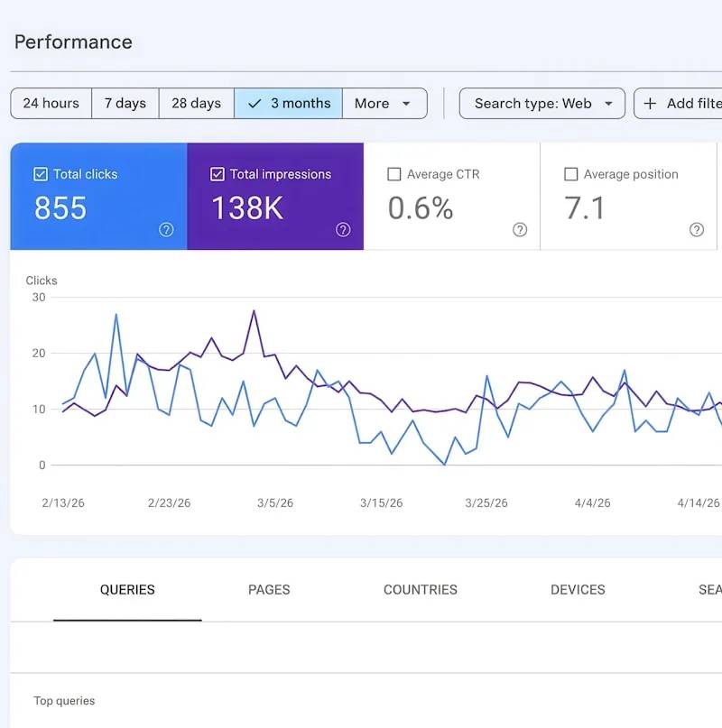The height and width of the screenshot is (728, 722).
Task: Select the 7 days date range
Action: coord(125,103)
